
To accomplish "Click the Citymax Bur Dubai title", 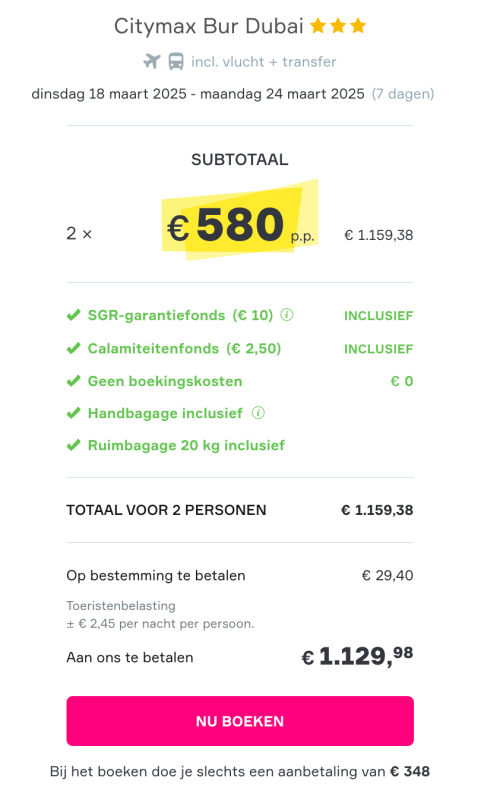I will coord(209,26).
